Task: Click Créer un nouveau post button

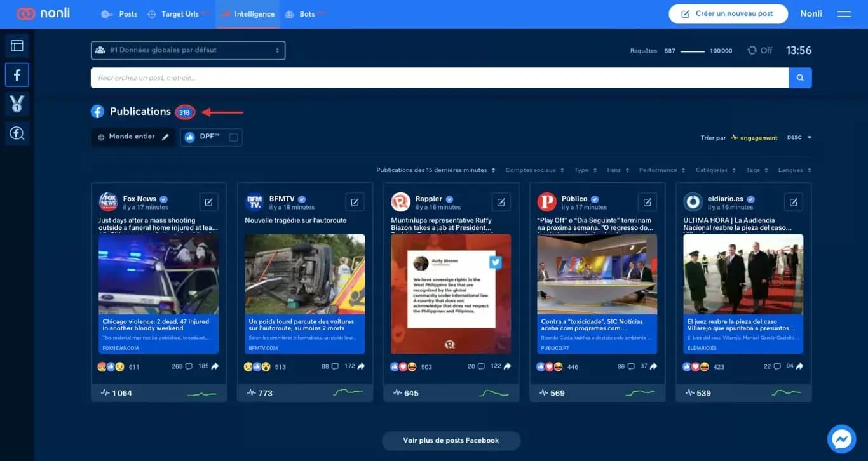Action: [728, 14]
